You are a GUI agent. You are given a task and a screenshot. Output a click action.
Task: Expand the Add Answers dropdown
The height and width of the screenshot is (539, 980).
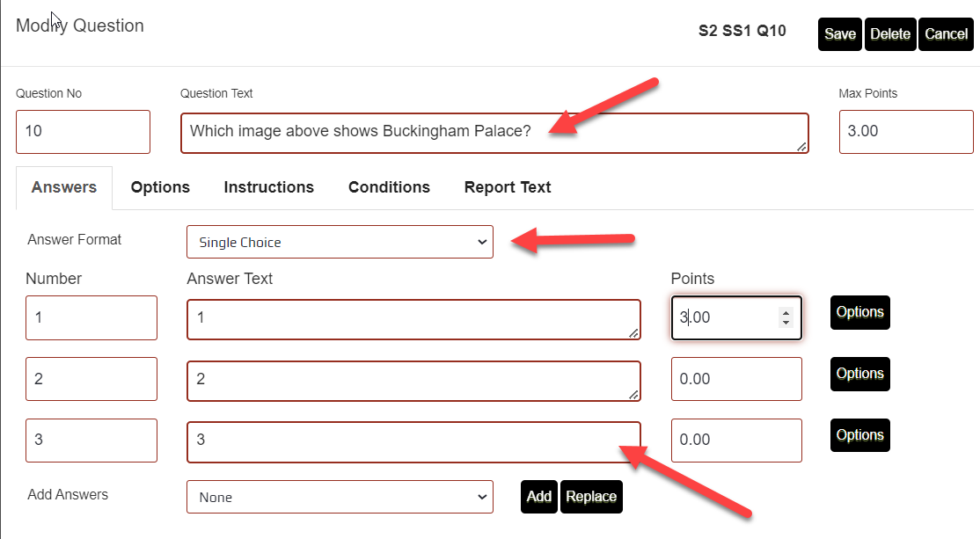[340, 497]
